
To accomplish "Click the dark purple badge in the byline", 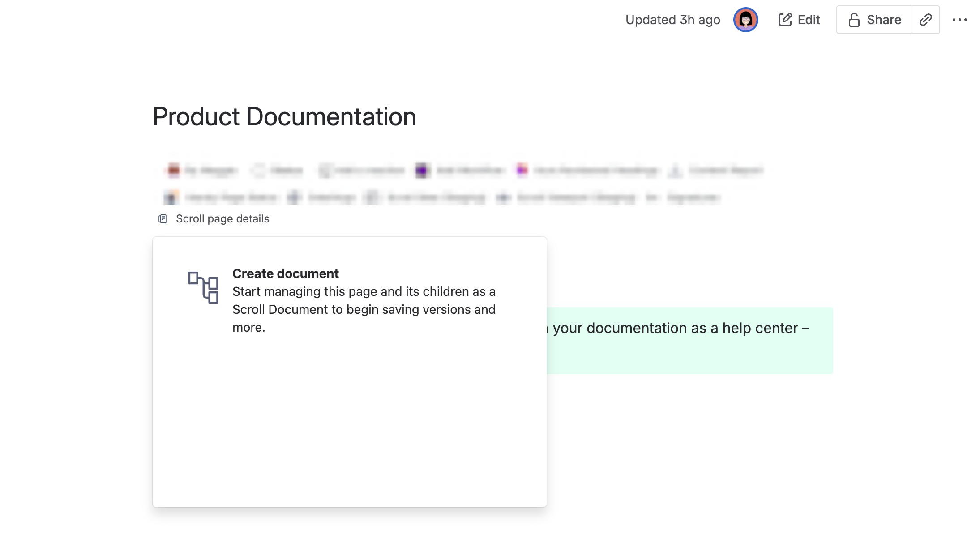I will click(x=421, y=170).
